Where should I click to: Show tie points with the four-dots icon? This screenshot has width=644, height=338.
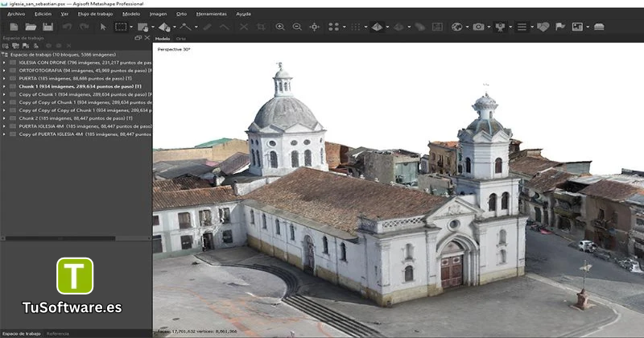pyautogui.click(x=334, y=27)
